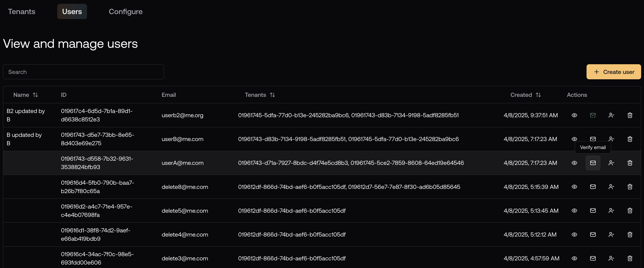This screenshot has height=268, width=644.
Task: Sort table by Created column
Action: pyautogui.click(x=538, y=95)
